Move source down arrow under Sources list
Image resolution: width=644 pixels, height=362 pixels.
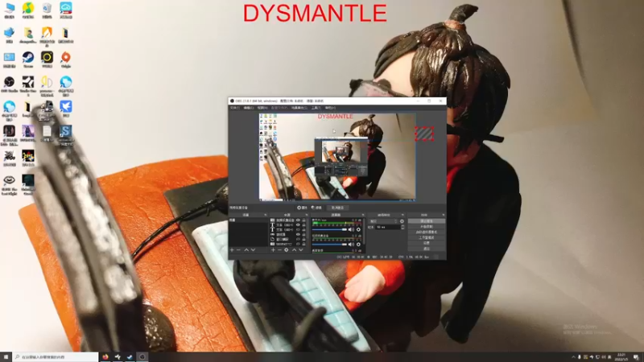300,250
